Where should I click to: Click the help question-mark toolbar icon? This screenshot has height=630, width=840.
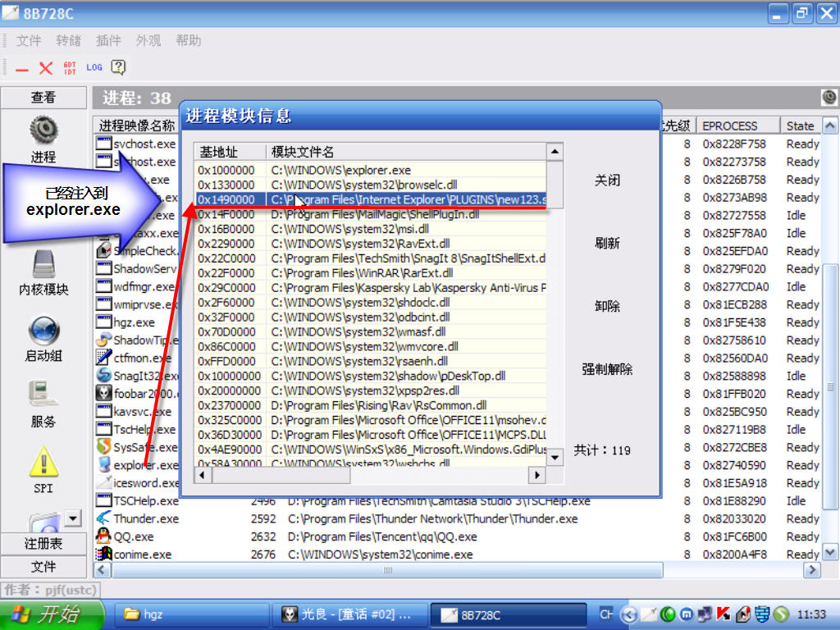point(118,67)
